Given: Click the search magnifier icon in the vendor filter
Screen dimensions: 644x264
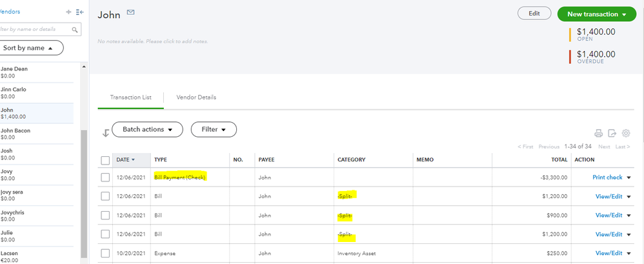Looking at the screenshot, I should tap(75, 30).
